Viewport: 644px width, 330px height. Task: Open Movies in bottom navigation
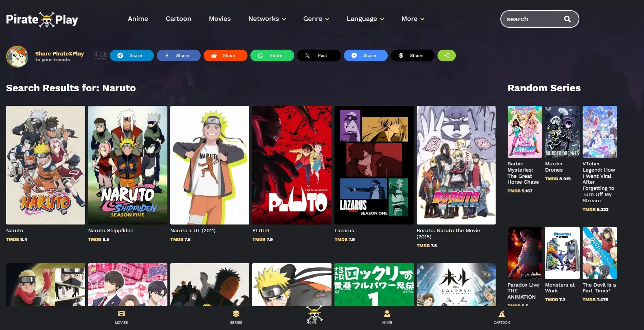[121, 317]
